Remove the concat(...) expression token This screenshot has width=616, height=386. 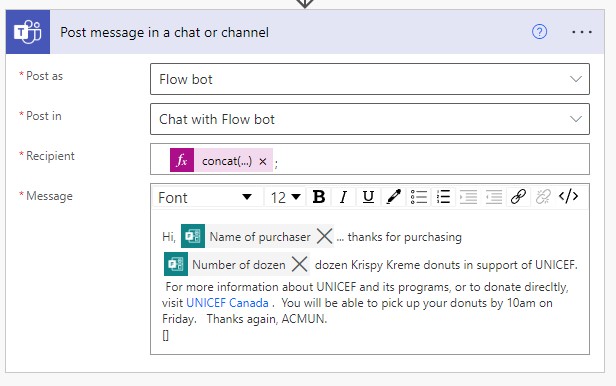point(263,161)
